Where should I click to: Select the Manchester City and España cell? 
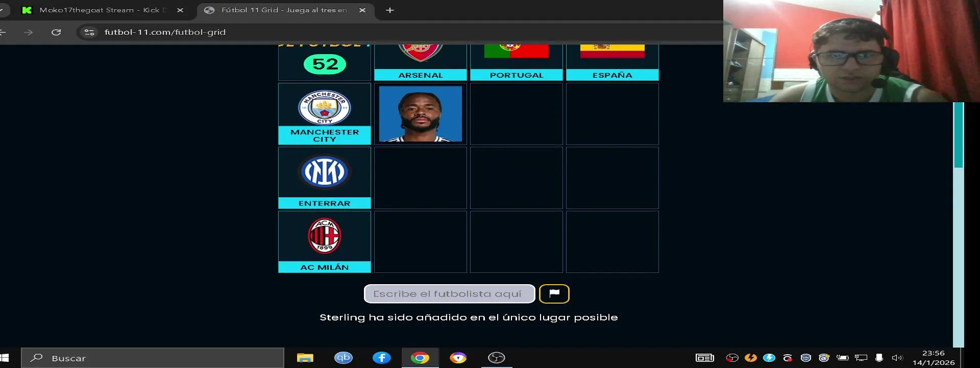click(x=612, y=114)
